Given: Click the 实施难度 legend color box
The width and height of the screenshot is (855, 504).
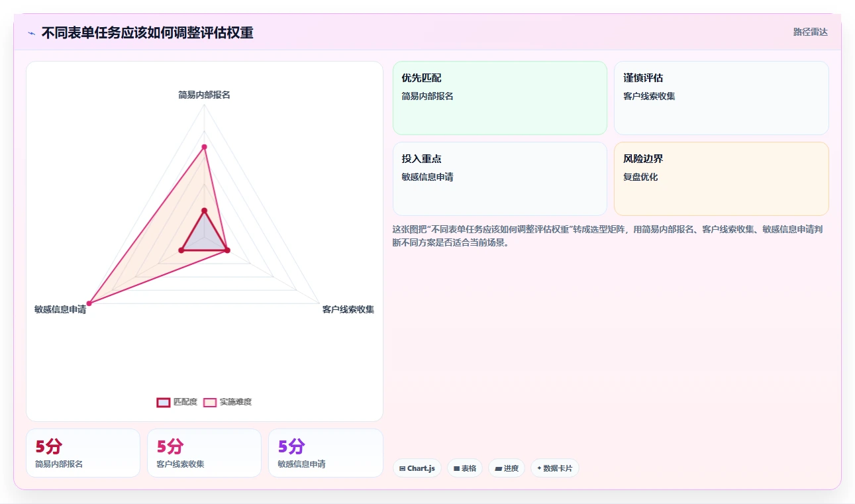Looking at the screenshot, I should point(210,402).
